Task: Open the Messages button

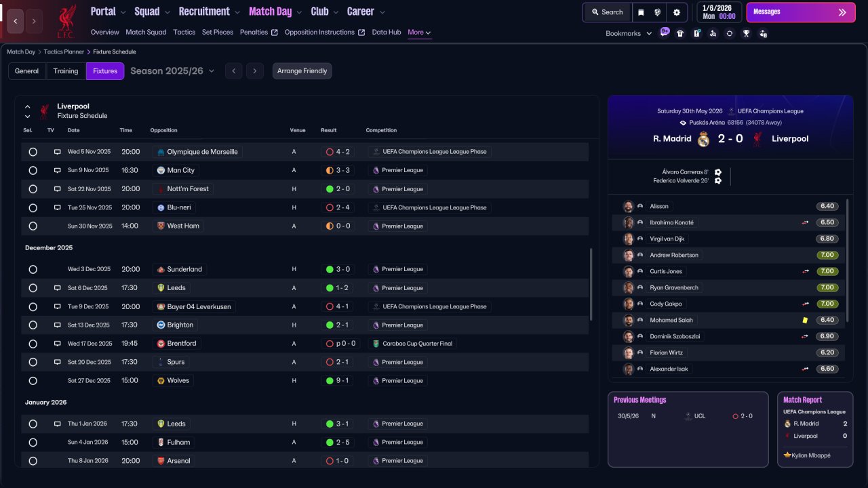Action: click(x=801, y=12)
